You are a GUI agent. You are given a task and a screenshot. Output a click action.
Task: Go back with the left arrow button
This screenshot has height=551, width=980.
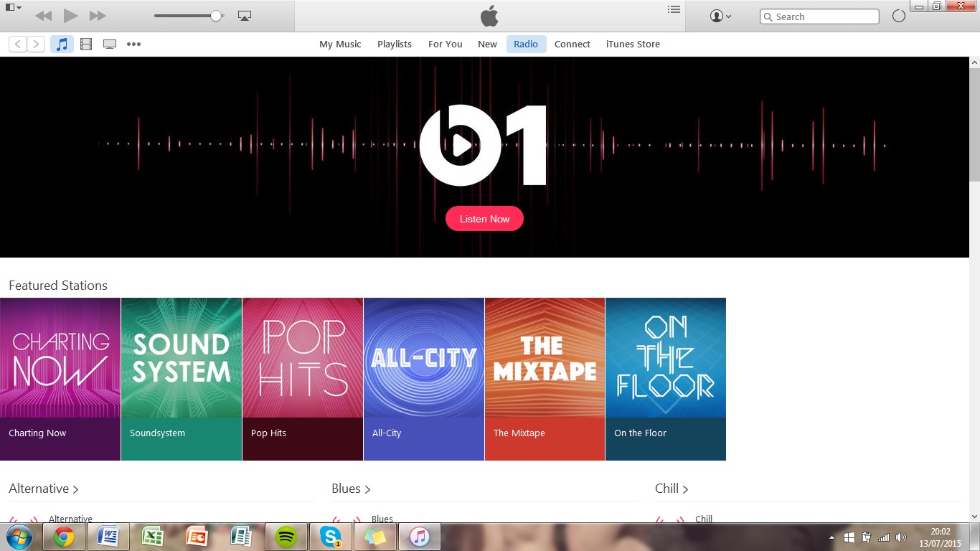[18, 44]
